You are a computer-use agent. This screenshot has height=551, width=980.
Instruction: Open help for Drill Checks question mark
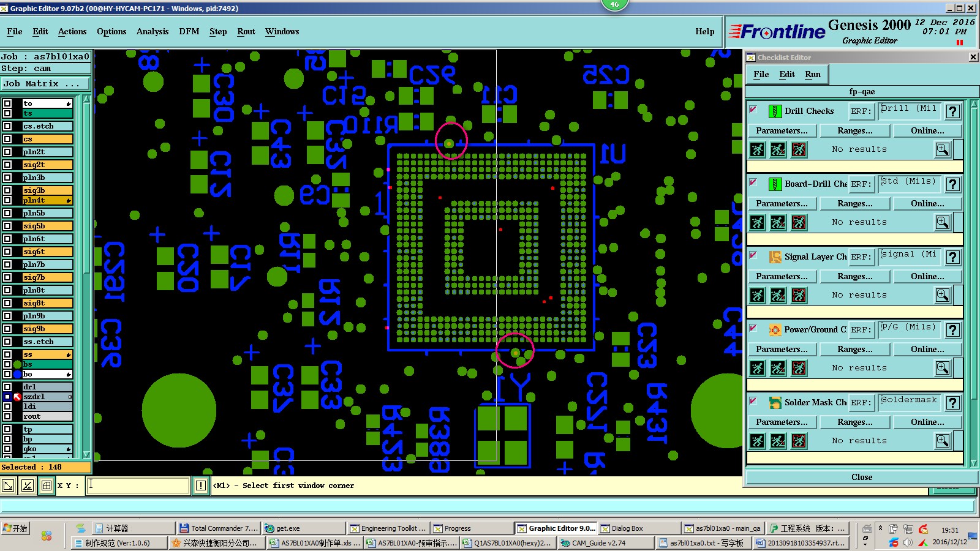click(952, 111)
